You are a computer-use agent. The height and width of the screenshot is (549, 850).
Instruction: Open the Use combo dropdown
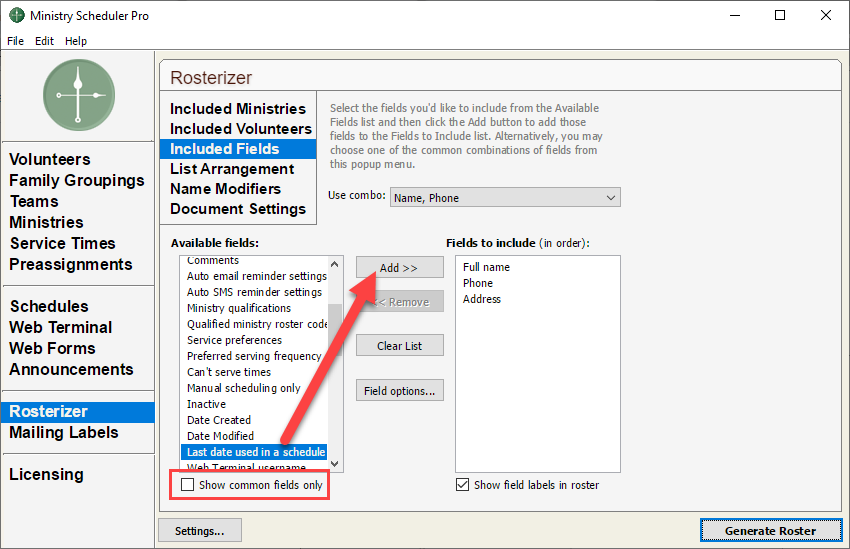(x=505, y=198)
